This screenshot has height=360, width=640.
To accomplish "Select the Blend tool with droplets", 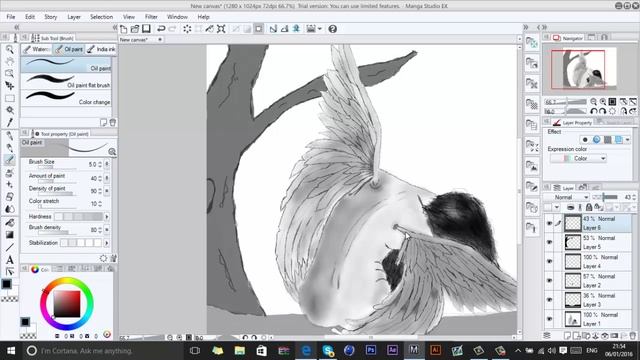I will [9, 209].
